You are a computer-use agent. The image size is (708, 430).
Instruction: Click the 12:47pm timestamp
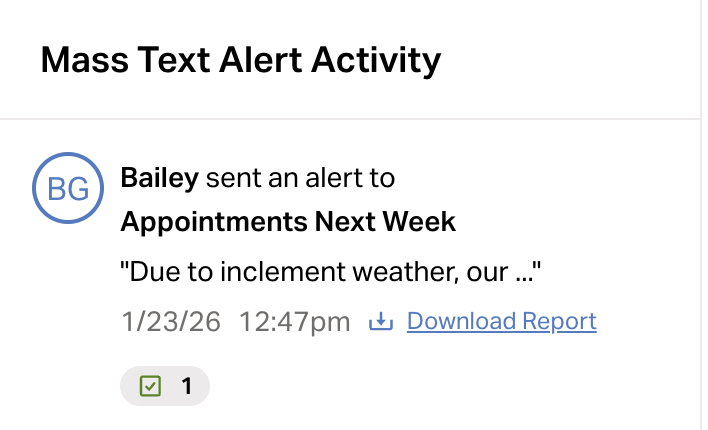point(295,321)
